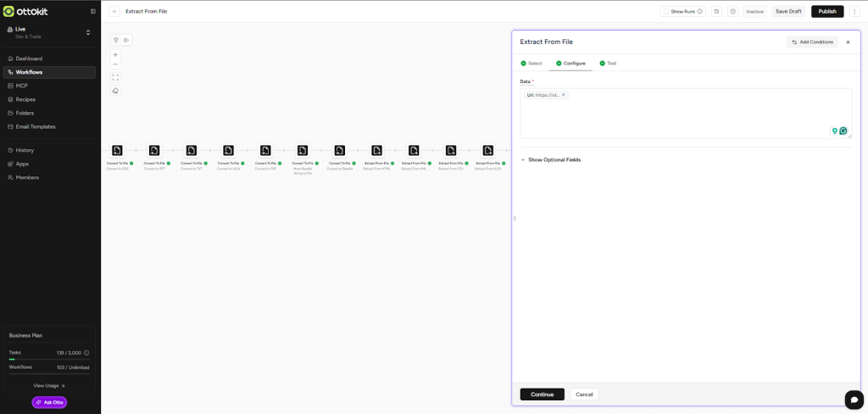Click inside the Data input field
This screenshot has width=868, height=414.
coord(678,117)
